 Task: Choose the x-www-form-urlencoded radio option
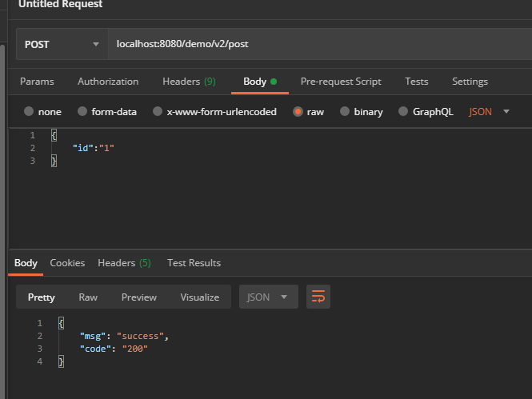click(x=158, y=111)
